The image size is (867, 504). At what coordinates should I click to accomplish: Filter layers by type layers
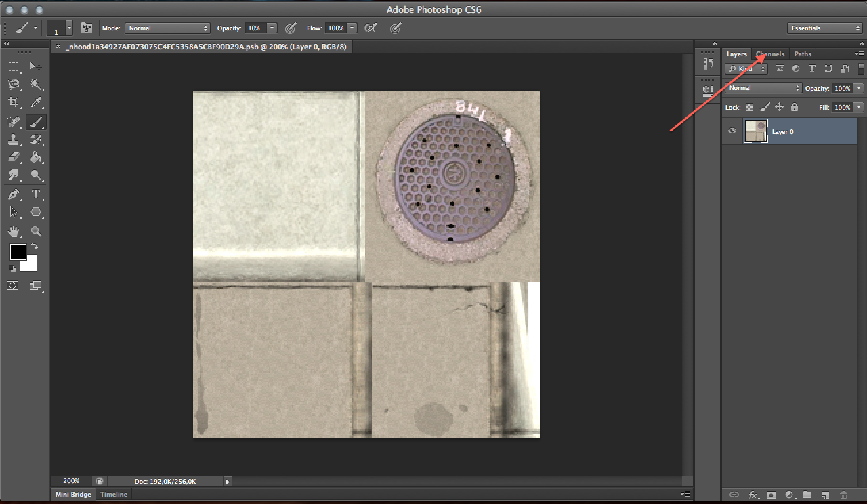(x=812, y=68)
